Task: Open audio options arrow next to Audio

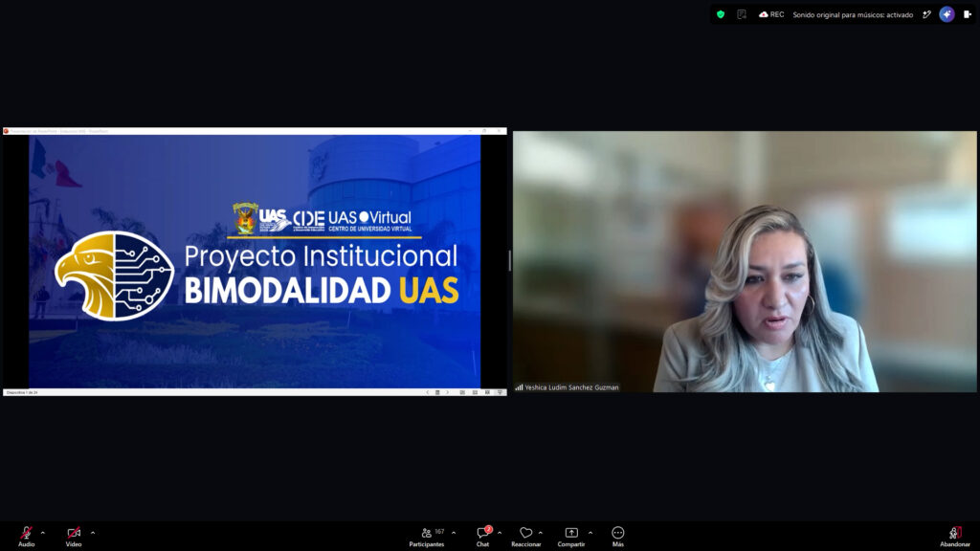Action: pyautogui.click(x=42, y=533)
